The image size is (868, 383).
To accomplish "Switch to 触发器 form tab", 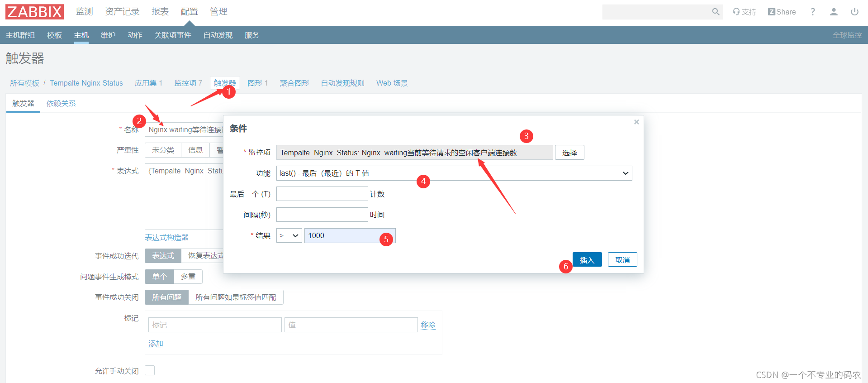I will [23, 103].
